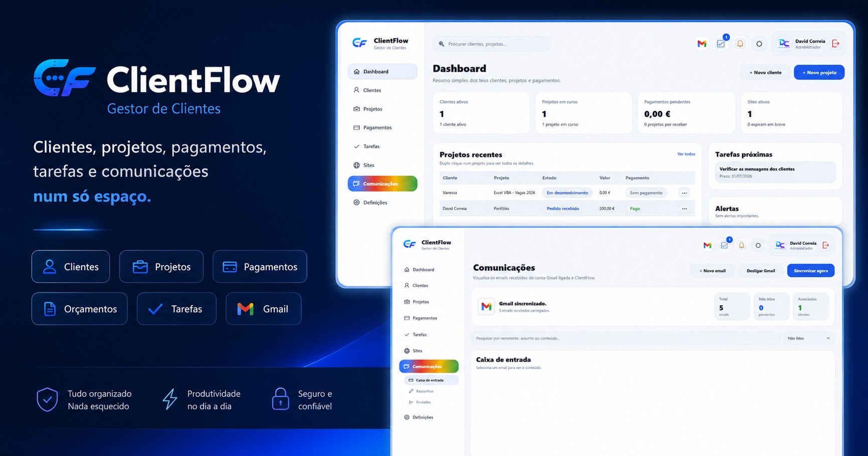Click the Clientes feature badge on the banner

(71, 266)
